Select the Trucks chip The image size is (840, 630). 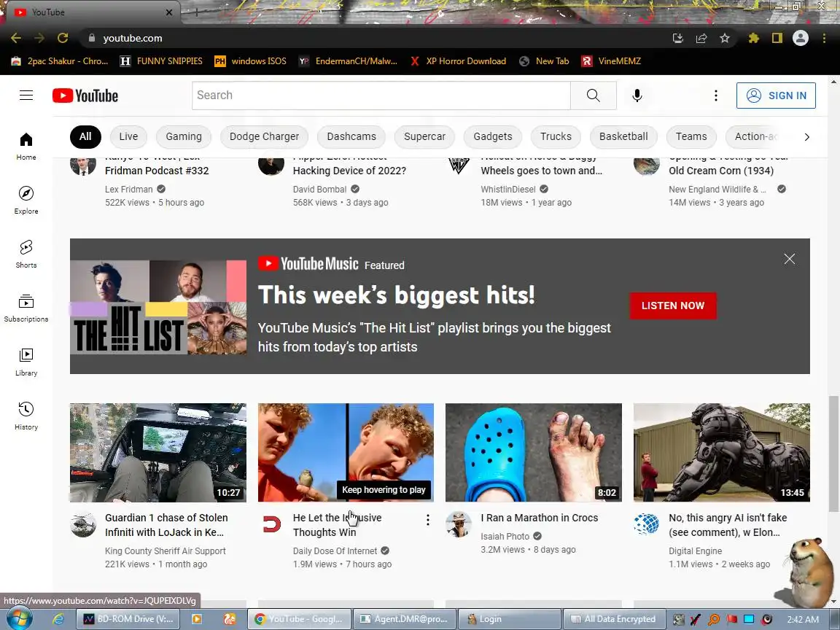[x=556, y=136]
